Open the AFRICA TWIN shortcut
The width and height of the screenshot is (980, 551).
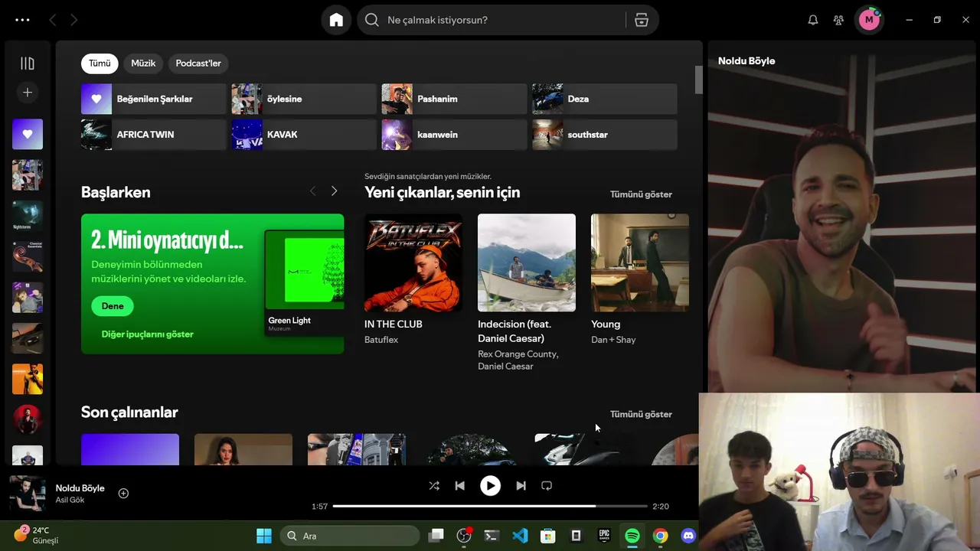tap(154, 135)
